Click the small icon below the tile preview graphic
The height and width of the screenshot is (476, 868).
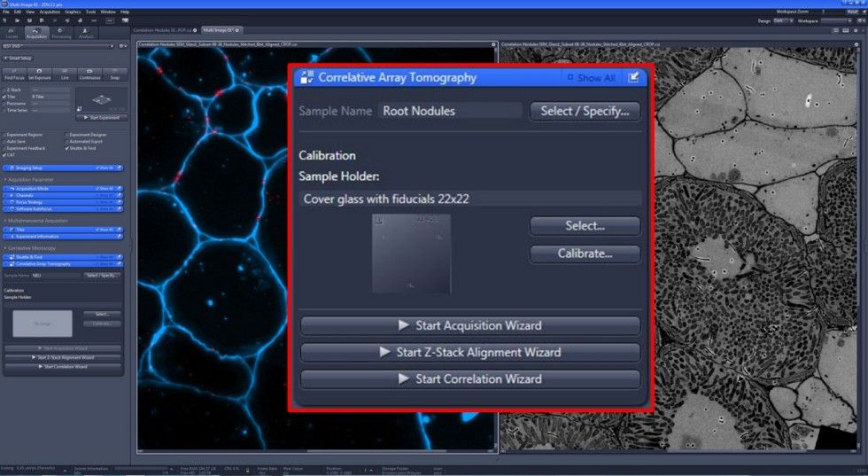(79, 109)
